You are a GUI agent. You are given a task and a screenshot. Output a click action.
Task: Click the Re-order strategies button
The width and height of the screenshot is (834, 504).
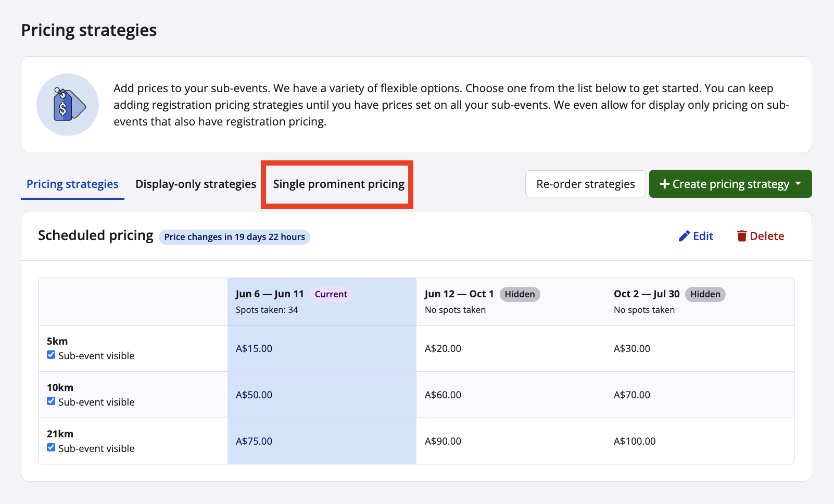(585, 184)
